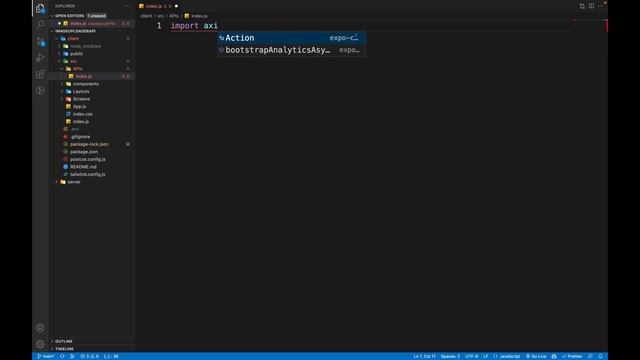Click the LF end of line indicator

click(486, 356)
